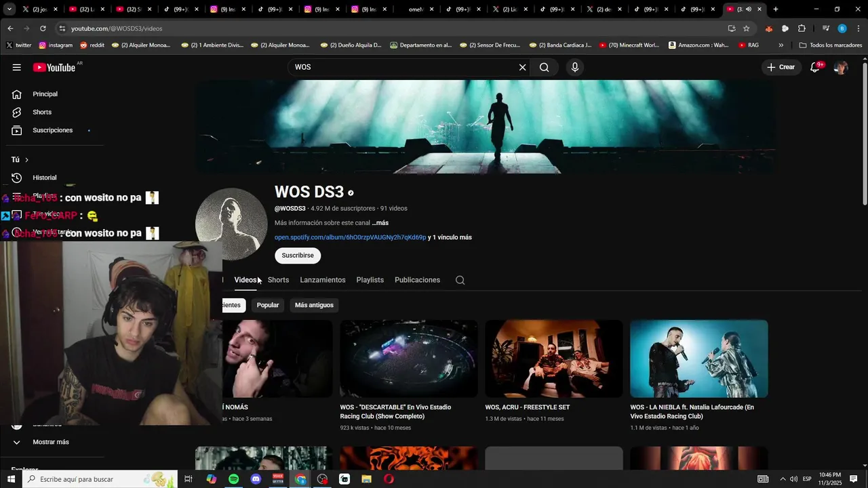Open account avatar menu on YouTube

[841, 67]
